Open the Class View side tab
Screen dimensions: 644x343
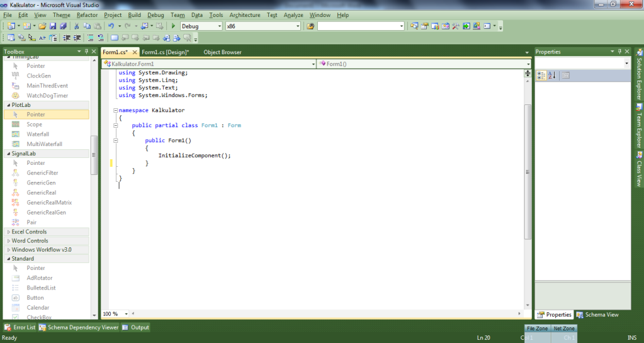point(639,169)
